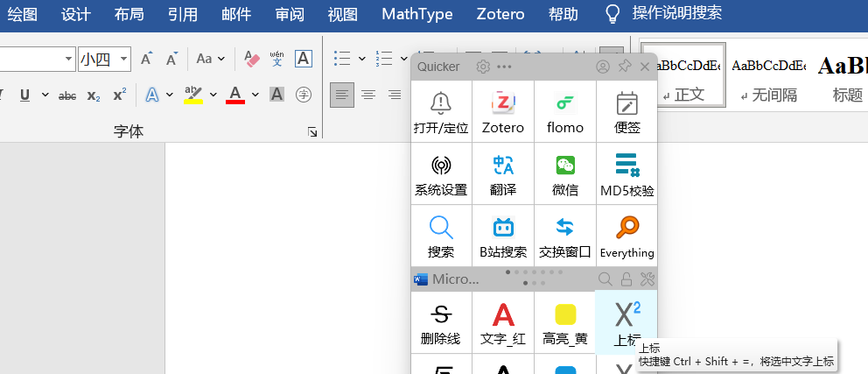Expand the highlight color dropdown arrow
This screenshot has width=868, height=374.
pos(213,95)
